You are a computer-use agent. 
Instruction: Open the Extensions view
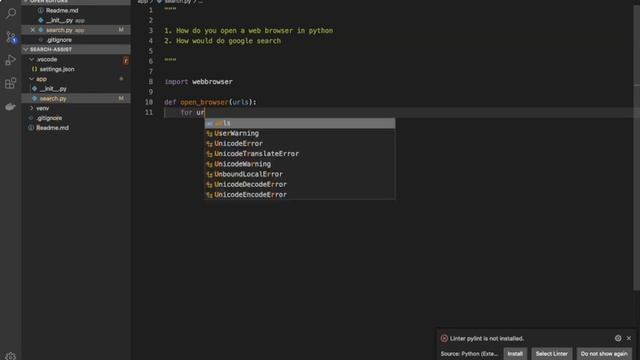(11, 83)
